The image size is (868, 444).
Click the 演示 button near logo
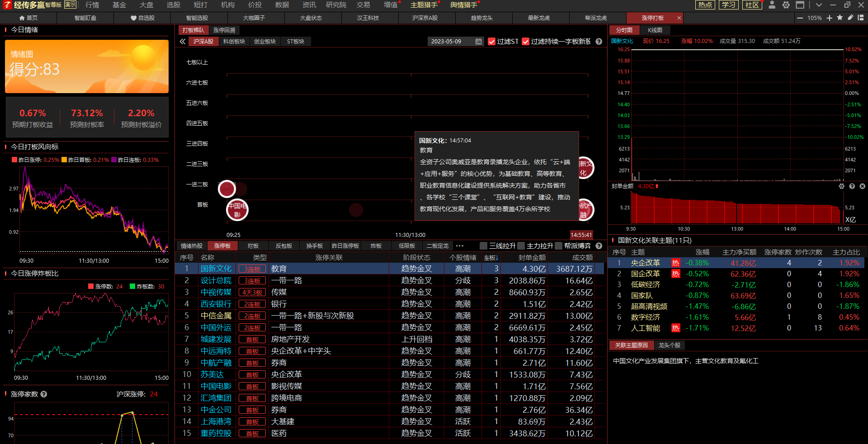click(70, 5)
